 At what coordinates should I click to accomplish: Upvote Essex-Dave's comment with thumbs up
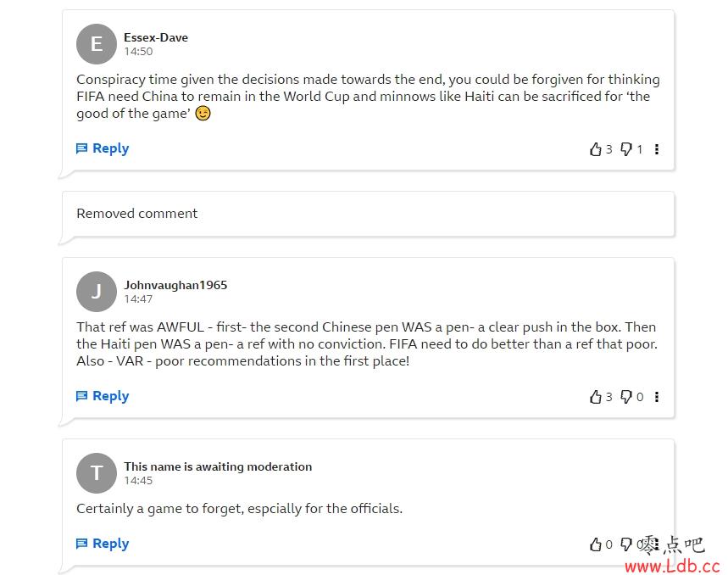596,149
